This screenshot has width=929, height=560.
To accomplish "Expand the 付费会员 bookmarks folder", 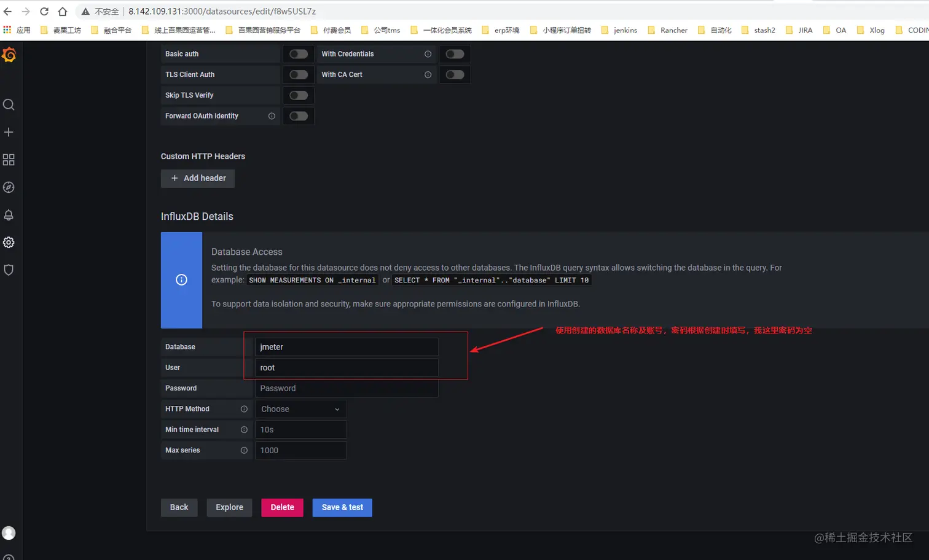I will (x=337, y=29).
